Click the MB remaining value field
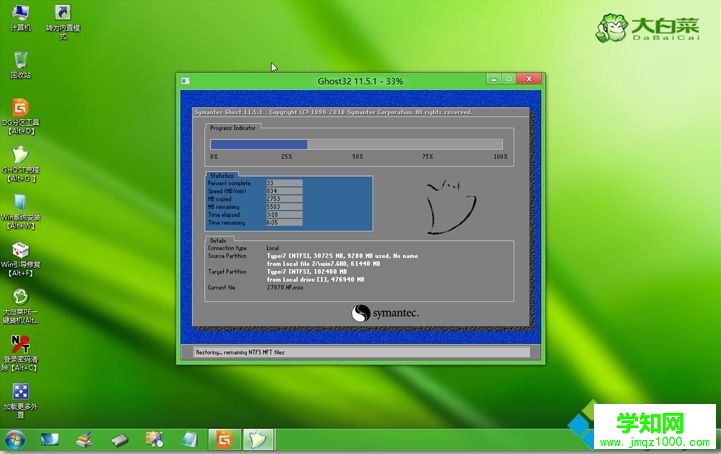721x454 pixels. [284, 207]
